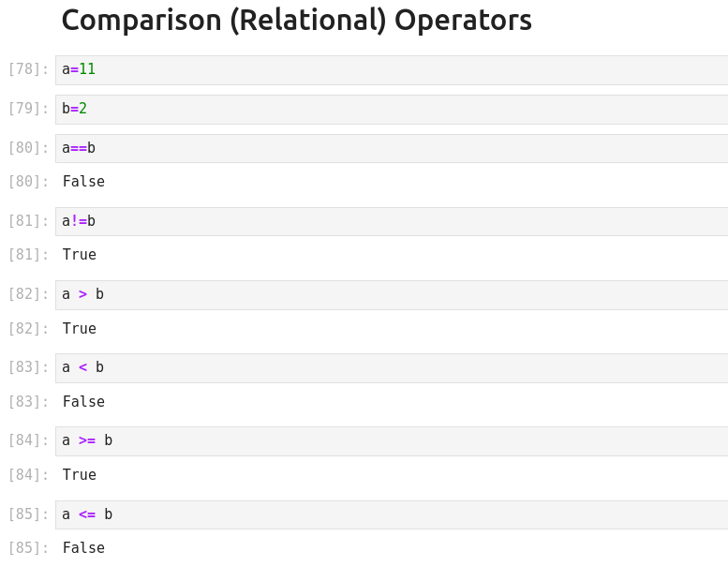The width and height of the screenshot is (728, 581).
Task: Click the False output of cell 83
Action: [83, 402]
